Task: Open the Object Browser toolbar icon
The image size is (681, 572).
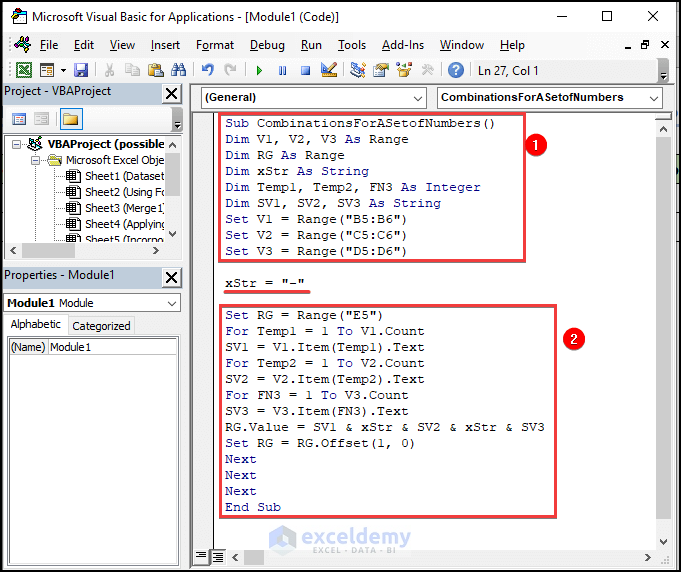Action: click(x=404, y=70)
